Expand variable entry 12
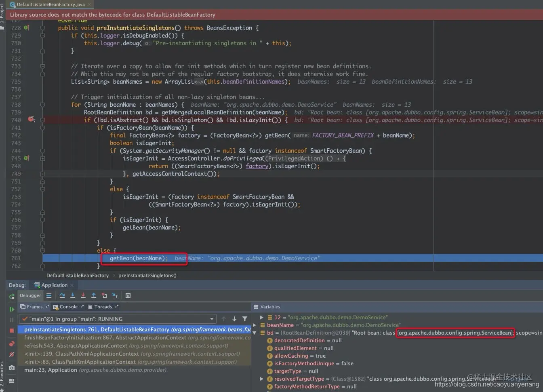 [262, 318]
